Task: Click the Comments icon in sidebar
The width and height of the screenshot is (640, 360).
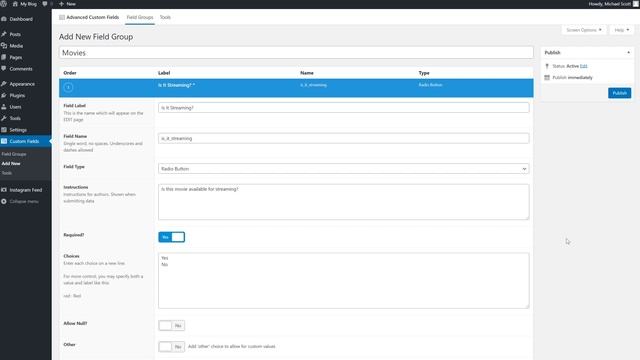Action: [4, 69]
